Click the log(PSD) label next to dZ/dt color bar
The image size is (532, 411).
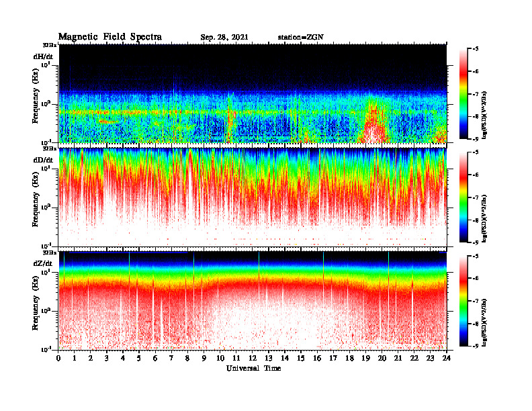(x=484, y=322)
